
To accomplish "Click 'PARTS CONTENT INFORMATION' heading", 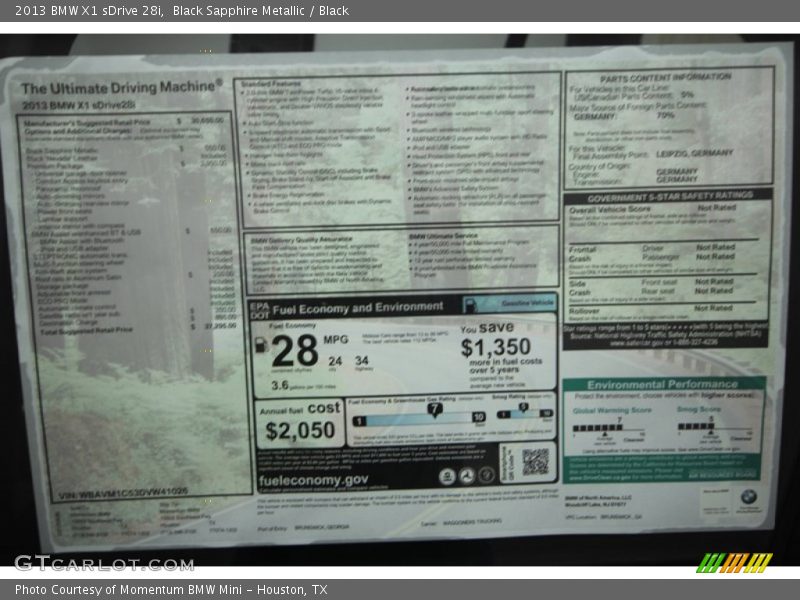I will 665,78.
